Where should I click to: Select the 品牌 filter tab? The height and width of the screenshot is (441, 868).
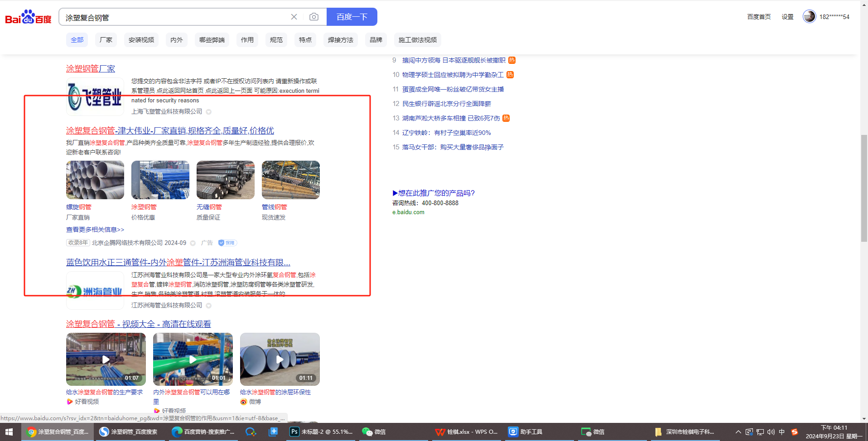pyautogui.click(x=376, y=40)
